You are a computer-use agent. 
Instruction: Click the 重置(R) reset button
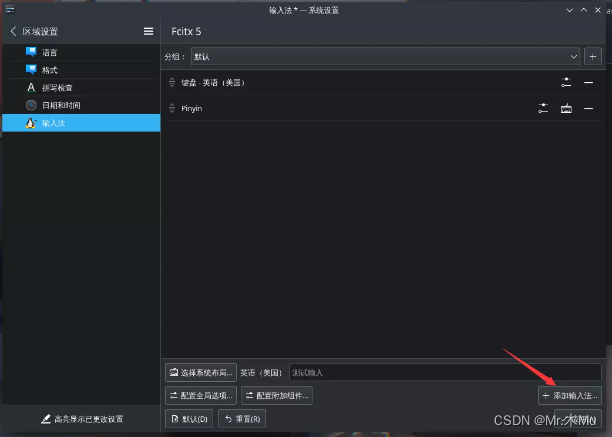tap(242, 419)
